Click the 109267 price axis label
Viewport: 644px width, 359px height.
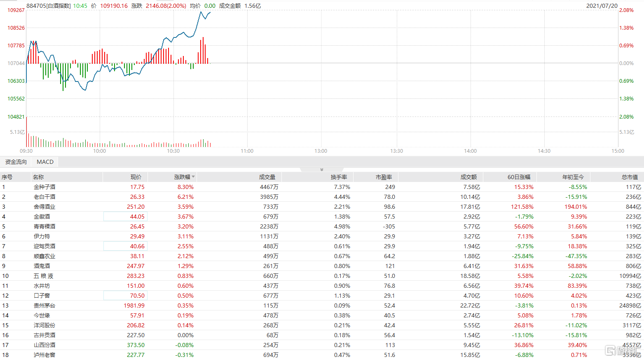tap(16, 10)
